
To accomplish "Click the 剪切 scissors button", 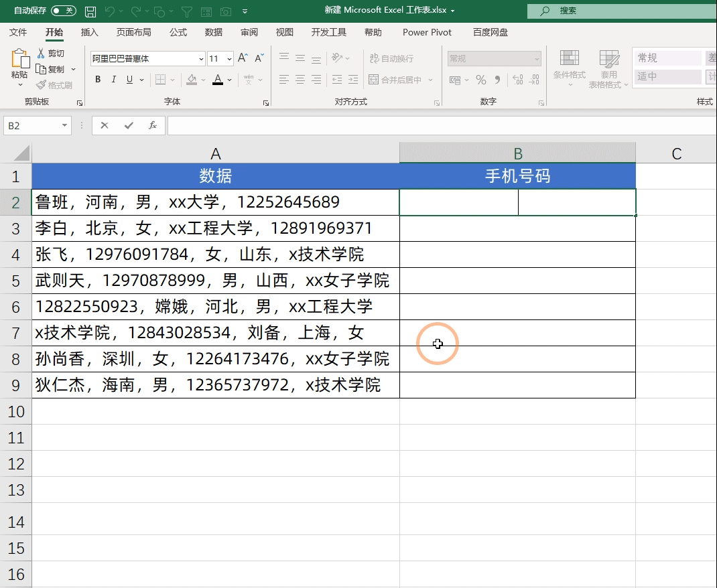I will [x=50, y=54].
